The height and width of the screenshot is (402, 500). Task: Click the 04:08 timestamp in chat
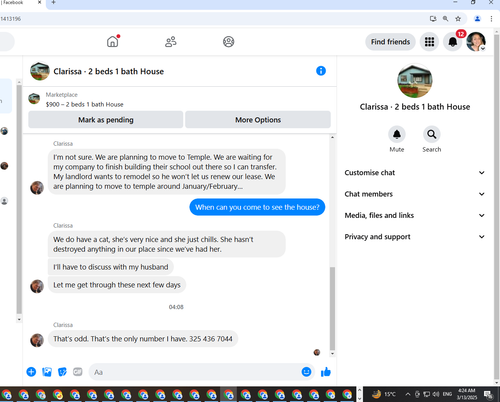point(176,307)
